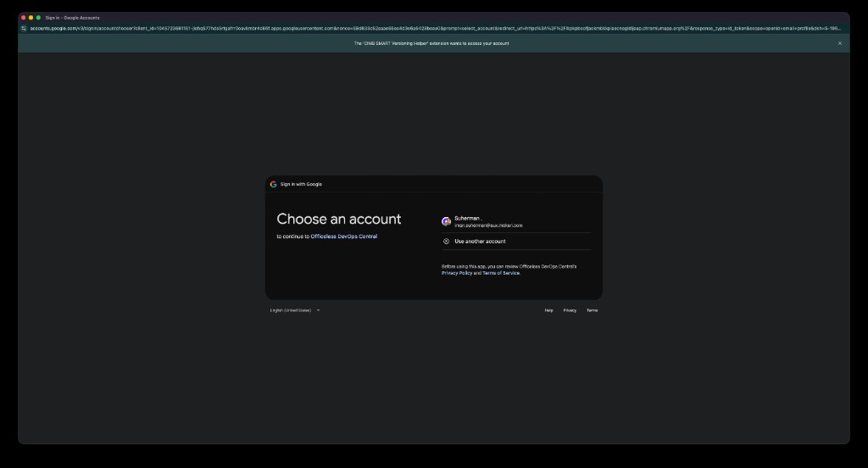The width and height of the screenshot is (868, 468).
Task: Click the URL address bar text
Action: pyautogui.click(x=435, y=28)
